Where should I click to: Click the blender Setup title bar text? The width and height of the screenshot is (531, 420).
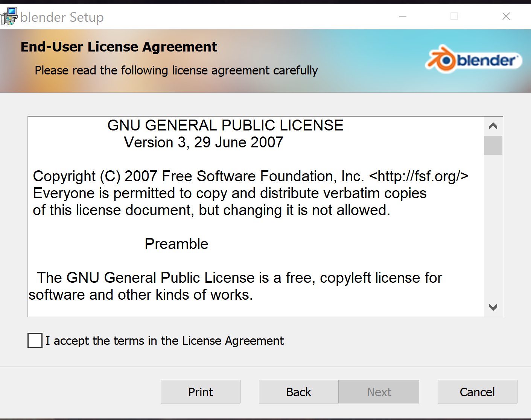62,17
